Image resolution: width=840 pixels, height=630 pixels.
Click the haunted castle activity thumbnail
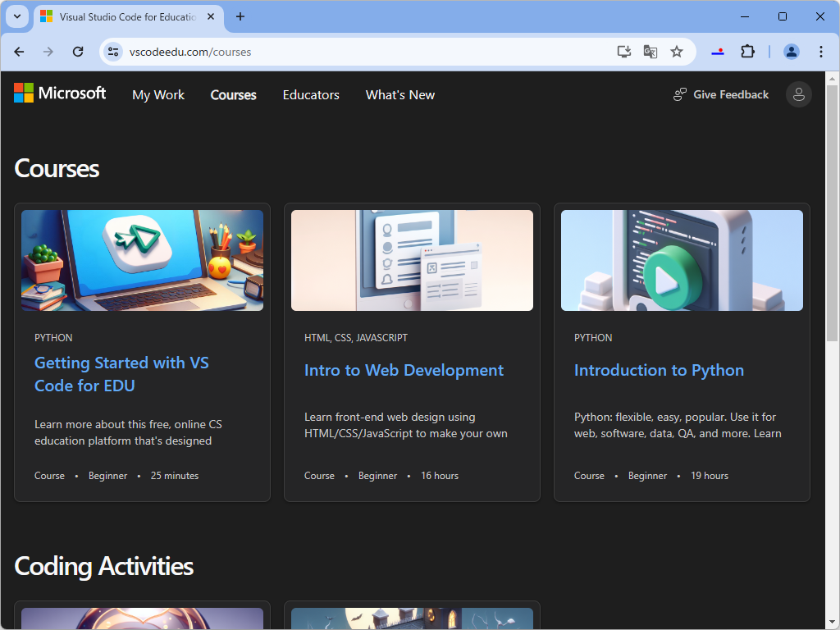click(x=412, y=619)
